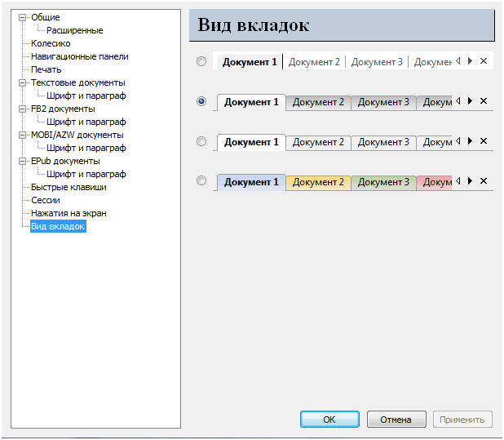Click Документ 2 tab in flat white preview
504x440 pixels.
318,142
